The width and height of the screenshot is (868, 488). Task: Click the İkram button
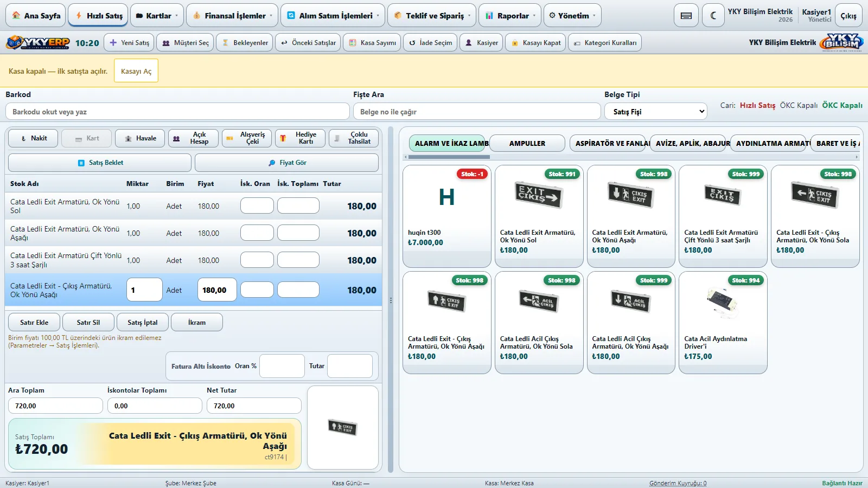coord(197,322)
